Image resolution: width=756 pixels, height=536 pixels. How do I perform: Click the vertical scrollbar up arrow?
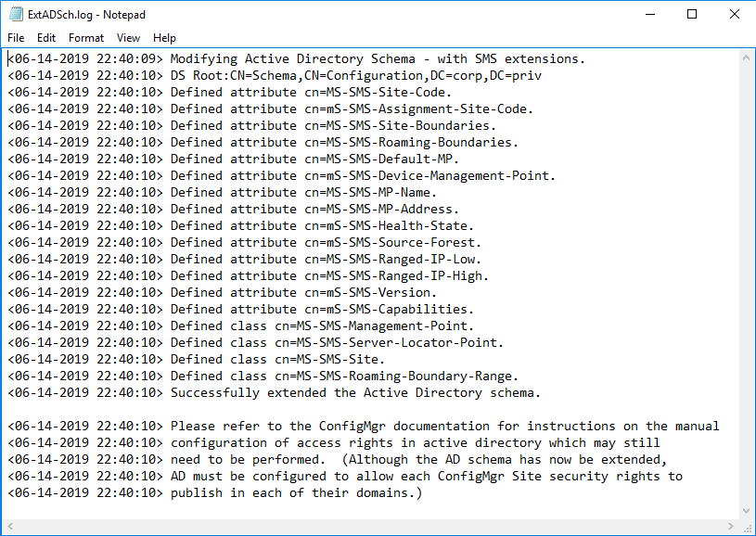point(748,56)
